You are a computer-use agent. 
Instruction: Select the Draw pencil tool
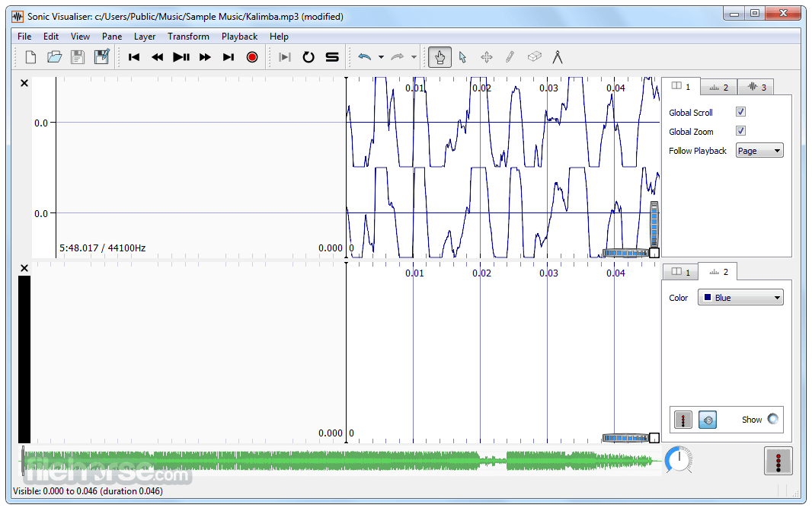click(x=510, y=57)
